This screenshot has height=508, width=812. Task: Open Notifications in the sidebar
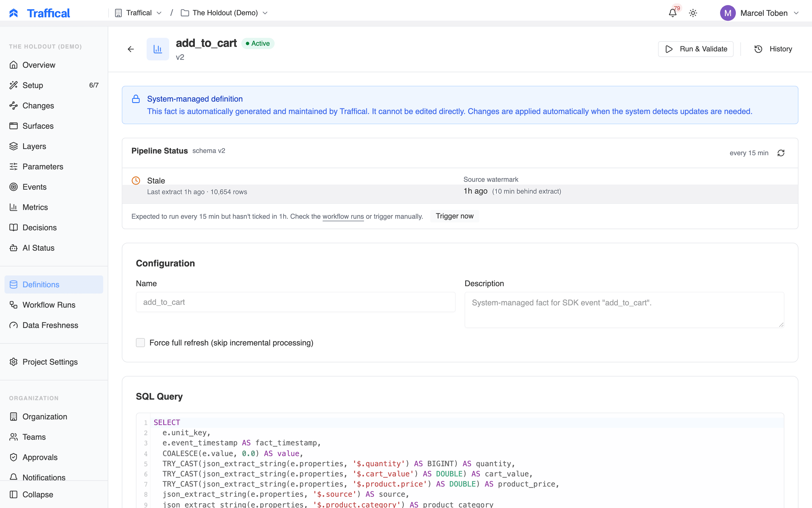54,477
